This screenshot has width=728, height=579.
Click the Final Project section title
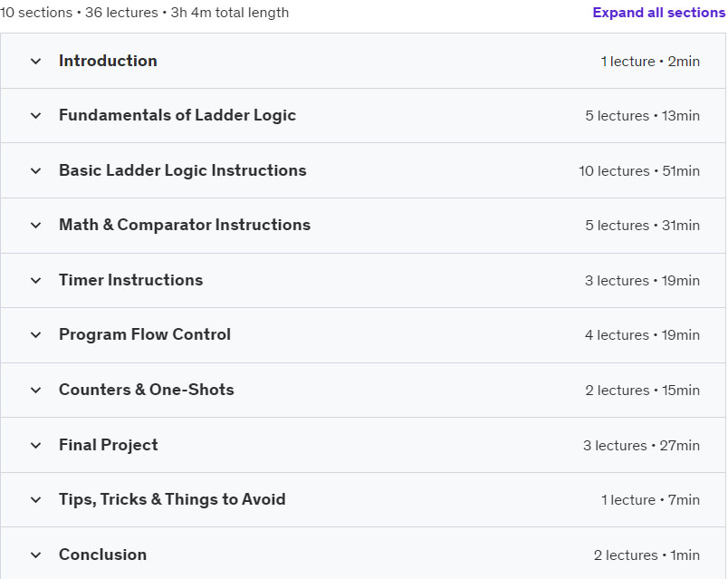click(x=108, y=445)
